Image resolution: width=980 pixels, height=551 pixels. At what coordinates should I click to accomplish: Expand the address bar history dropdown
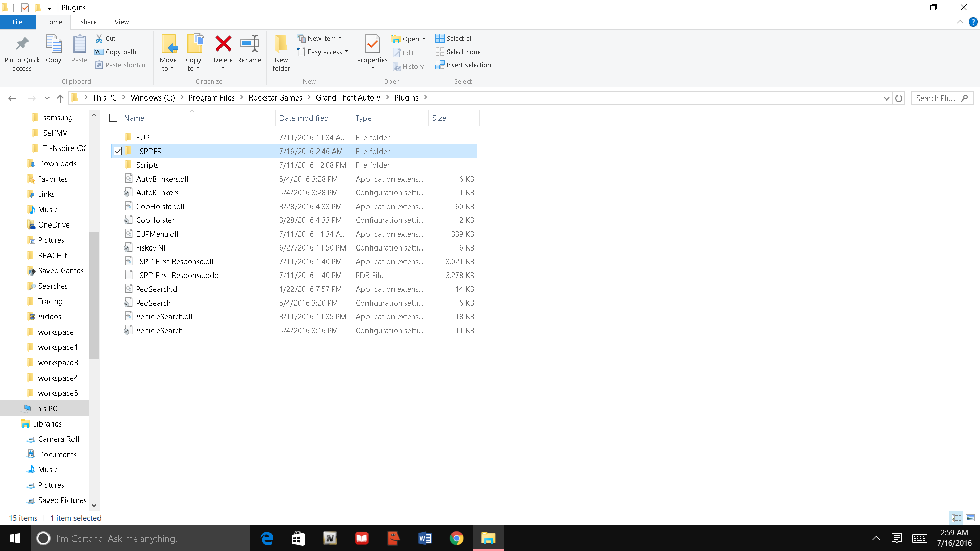click(x=887, y=98)
